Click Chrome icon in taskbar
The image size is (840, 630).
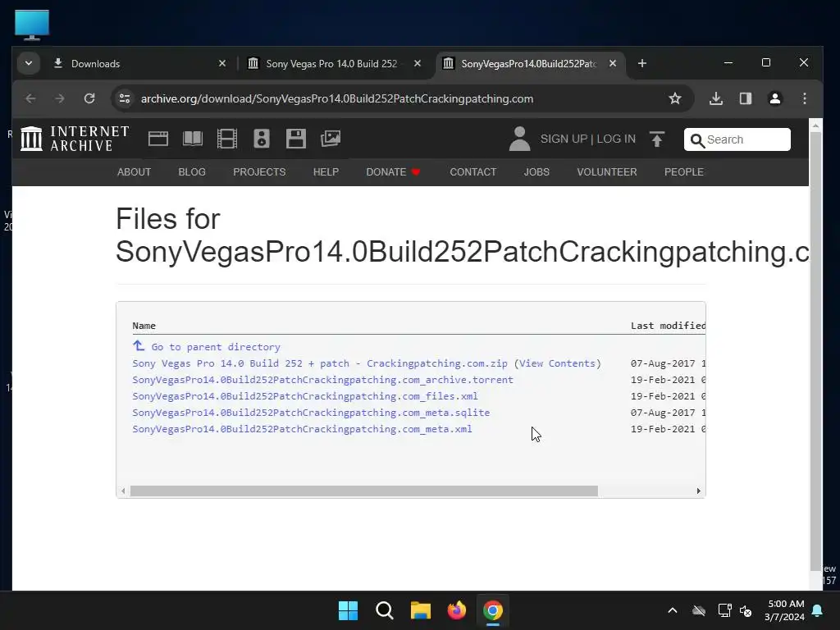tap(493, 610)
